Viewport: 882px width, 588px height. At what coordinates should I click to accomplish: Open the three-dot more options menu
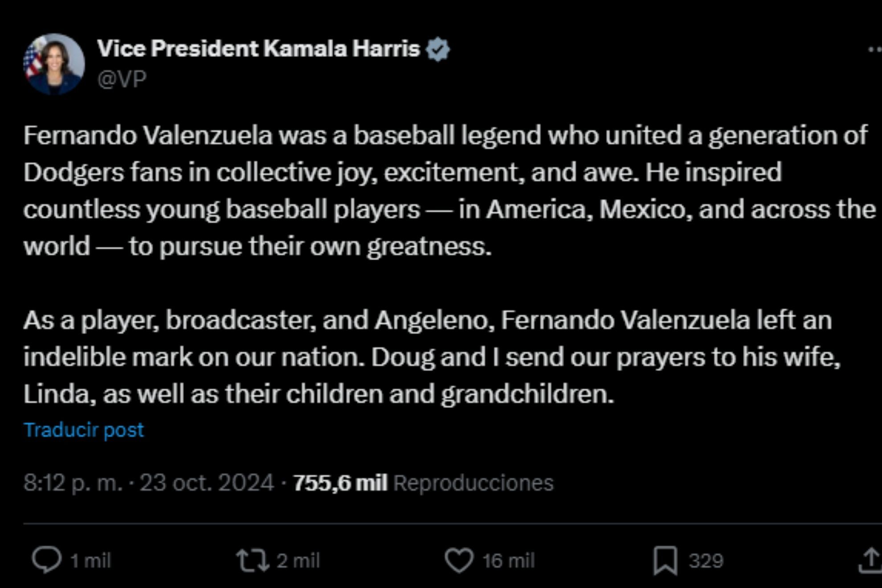point(875,50)
